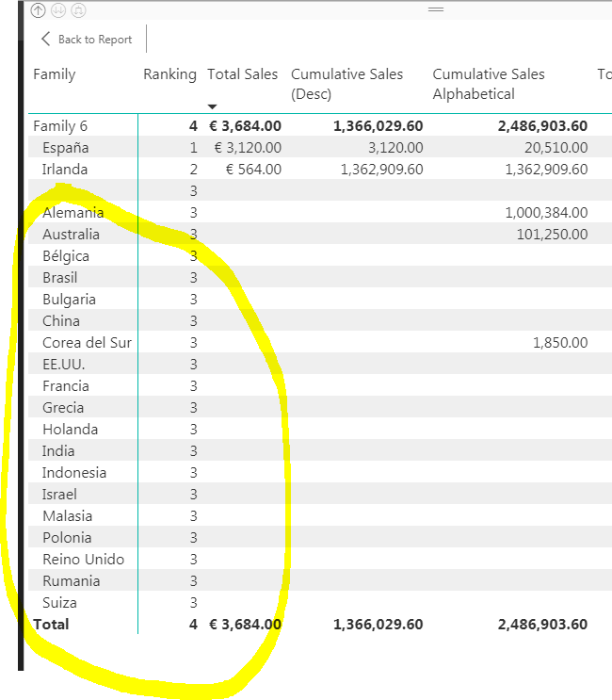
Task: Click the expand all down one level icon
Action: [78, 9]
